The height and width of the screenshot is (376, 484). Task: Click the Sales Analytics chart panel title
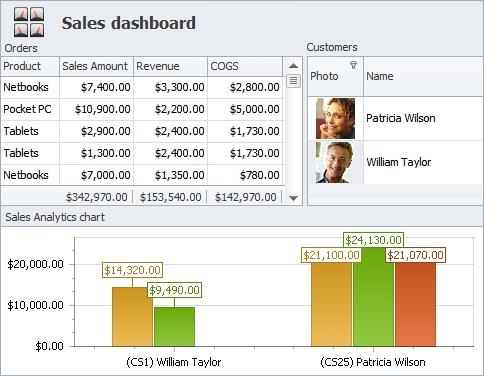point(55,217)
